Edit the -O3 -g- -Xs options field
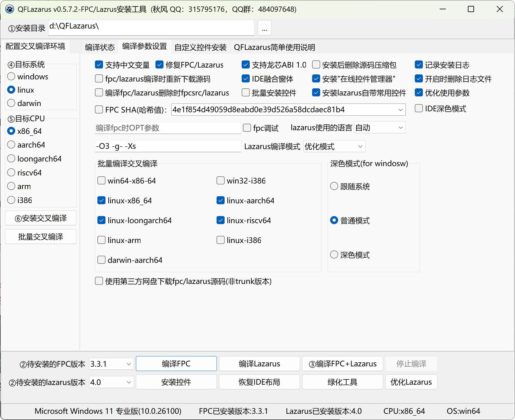The image size is (515, 420). [x=168, y=146]
